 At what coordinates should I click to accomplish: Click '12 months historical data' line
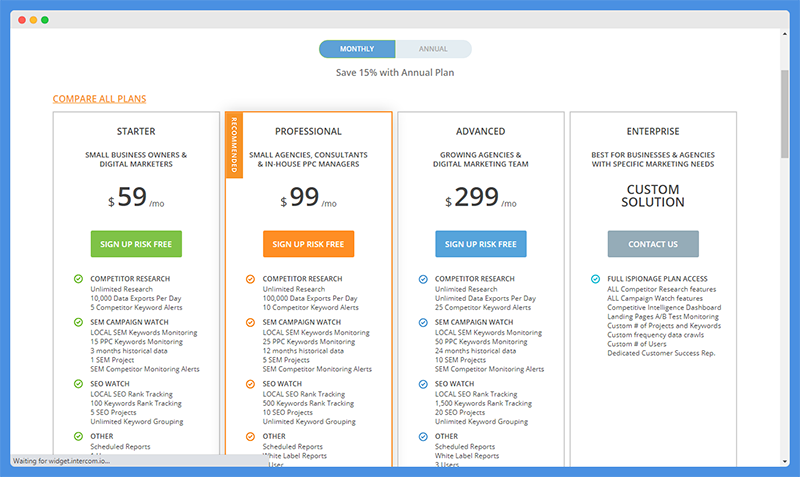[x=303, y=351]
